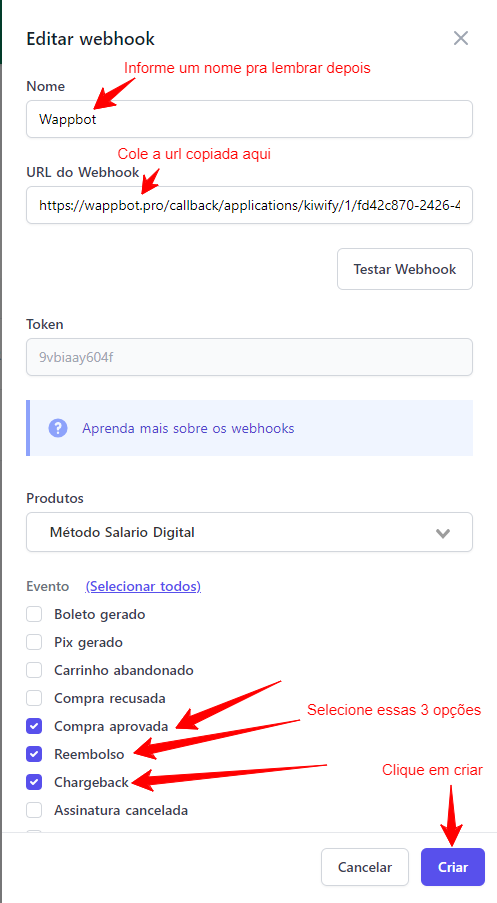Untick the Chargeback checkbox
Image resolution: width=497 pixels, height=903 pixels.
click(x=34, y=782)
